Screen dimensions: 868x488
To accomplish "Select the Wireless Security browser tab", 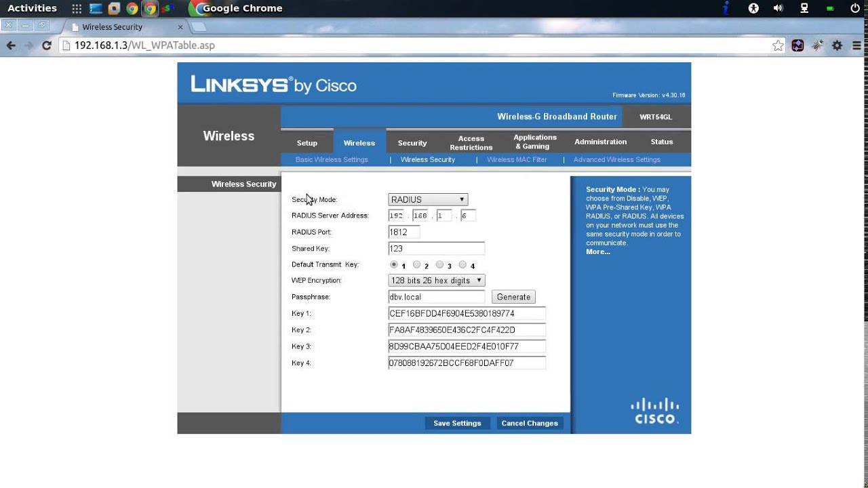I will point(122,27).
